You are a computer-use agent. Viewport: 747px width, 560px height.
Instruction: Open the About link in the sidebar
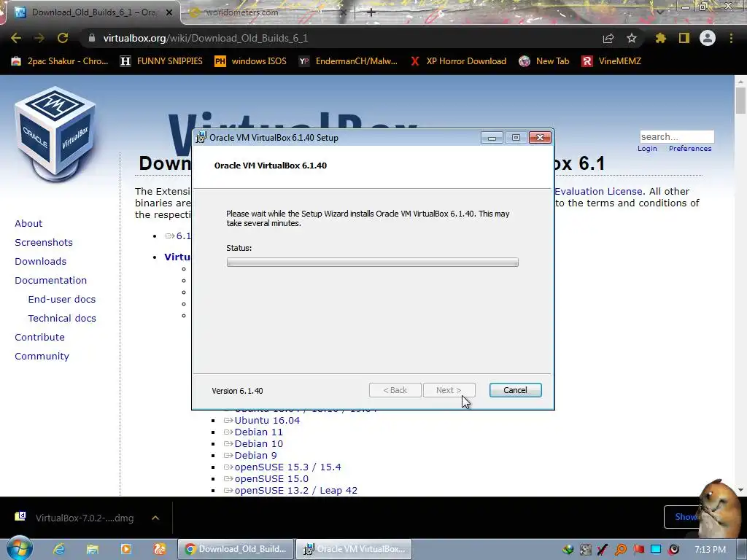tap(28, 223)
